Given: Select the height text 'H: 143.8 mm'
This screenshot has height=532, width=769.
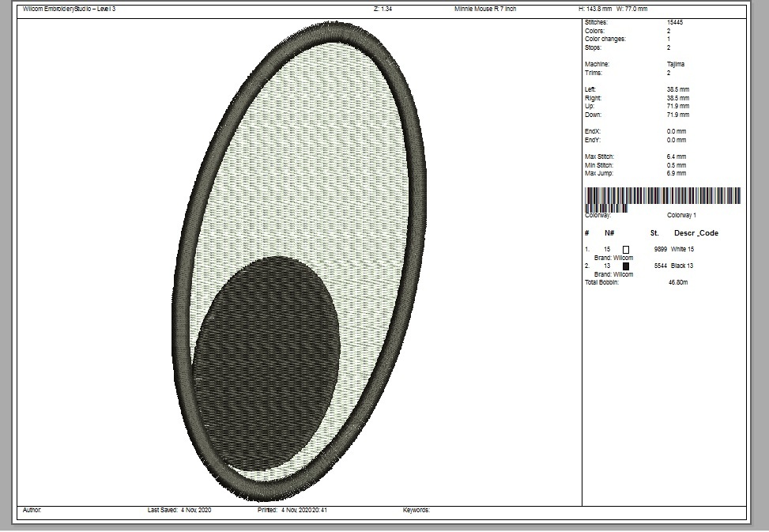Looking at the screenshot, I should [595, 9].
